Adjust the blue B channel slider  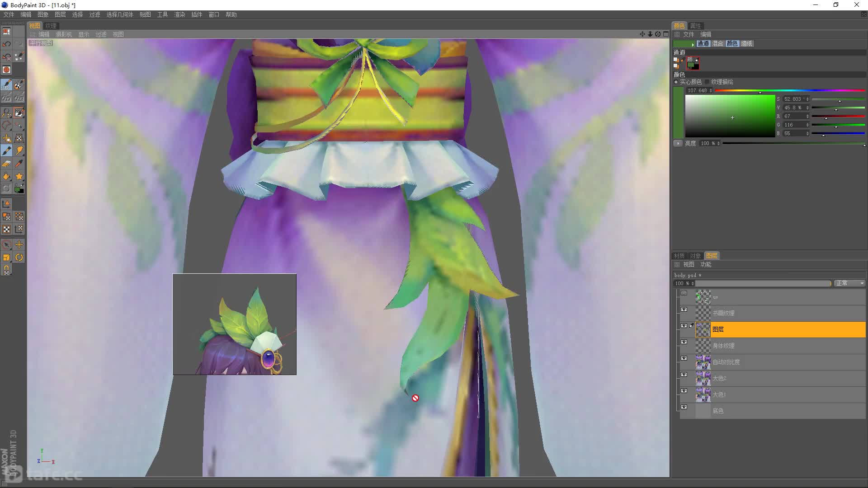(x=838, y=133)
